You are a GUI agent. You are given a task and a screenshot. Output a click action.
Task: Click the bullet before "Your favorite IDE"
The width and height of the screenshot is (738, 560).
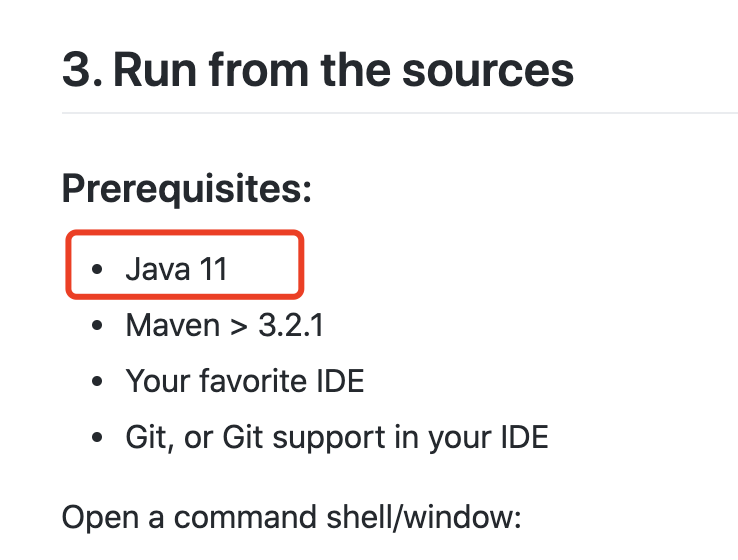coord(97,382)
